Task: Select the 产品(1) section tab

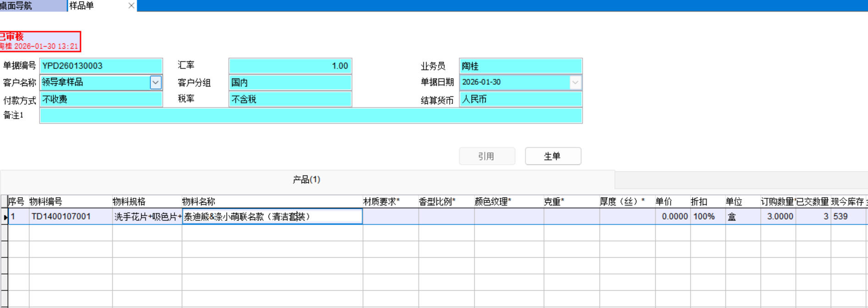Action: pos(306,180)
